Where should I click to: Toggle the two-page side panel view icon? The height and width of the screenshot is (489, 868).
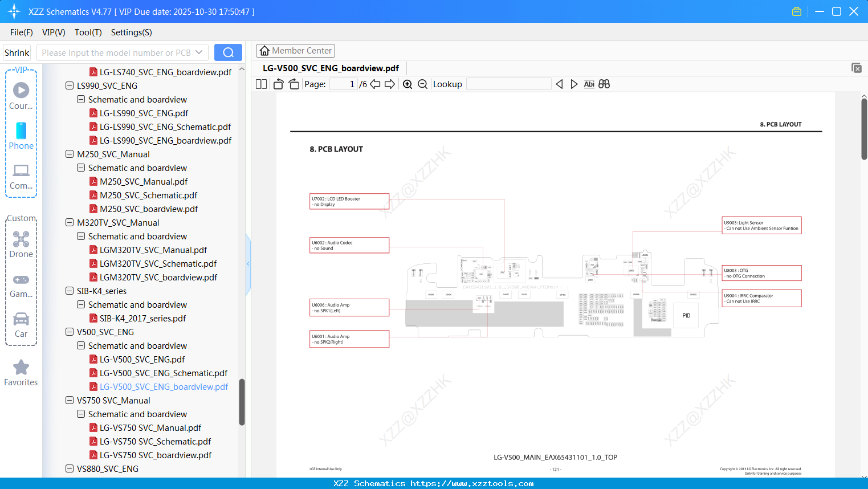pos(261,84)
